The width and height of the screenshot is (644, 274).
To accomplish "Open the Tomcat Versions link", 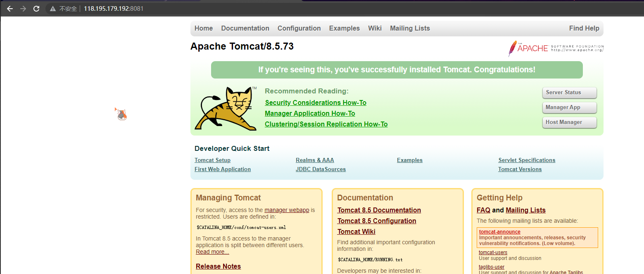I will tap(520, 169).
